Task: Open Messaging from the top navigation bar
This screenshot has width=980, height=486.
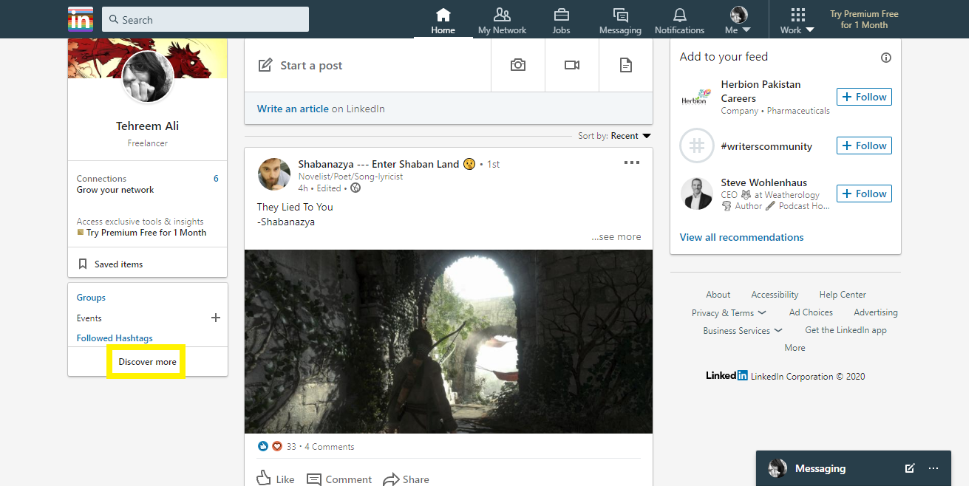Action: coord(620,21)
